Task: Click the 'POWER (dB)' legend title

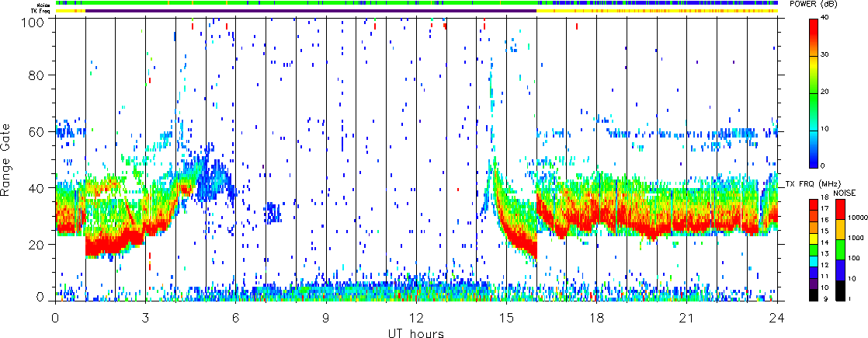Action: click(x=813, y=5)
